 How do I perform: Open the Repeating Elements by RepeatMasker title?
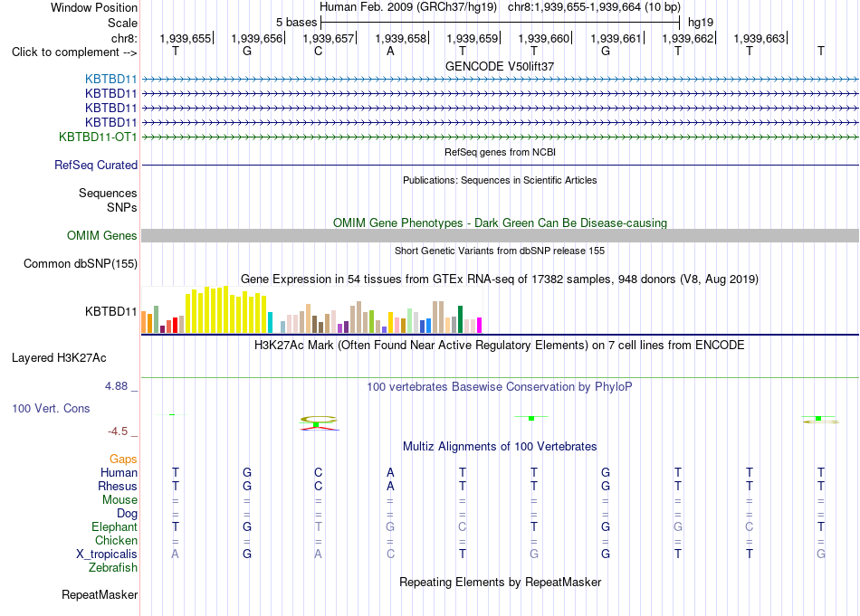tap(500, 582)
